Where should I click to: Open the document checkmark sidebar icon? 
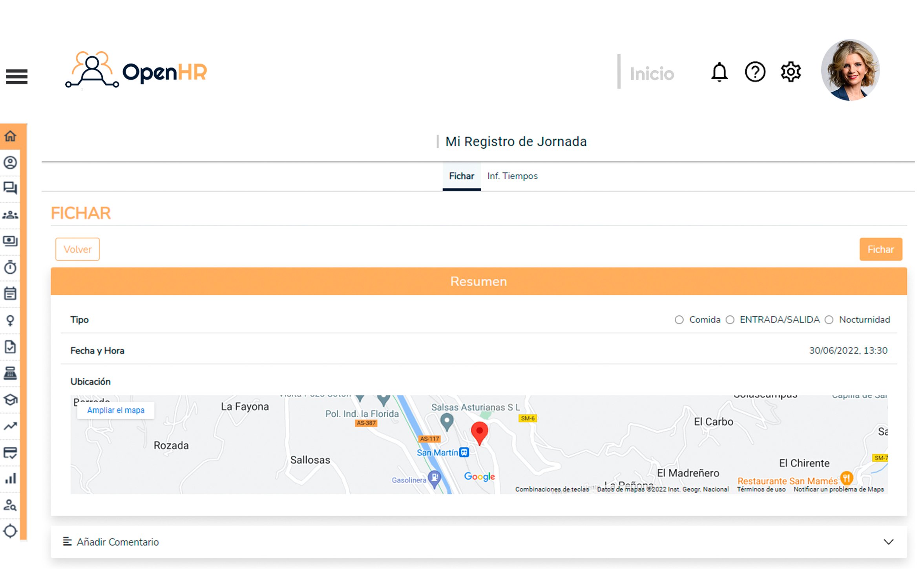coord(10,347)
